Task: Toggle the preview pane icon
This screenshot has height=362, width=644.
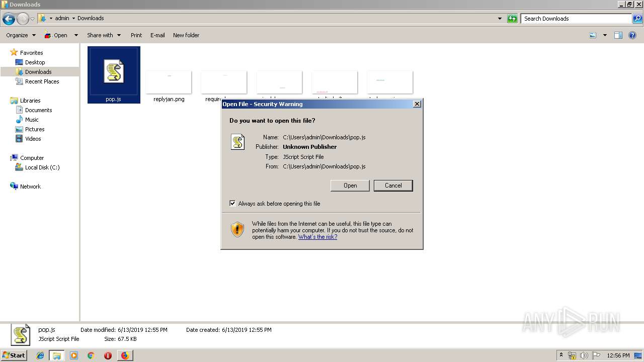Action: coord(618,35)
